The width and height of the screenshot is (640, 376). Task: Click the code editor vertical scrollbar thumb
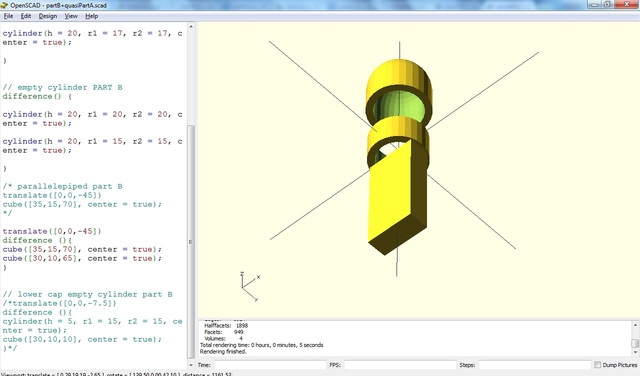pos(191,241)
